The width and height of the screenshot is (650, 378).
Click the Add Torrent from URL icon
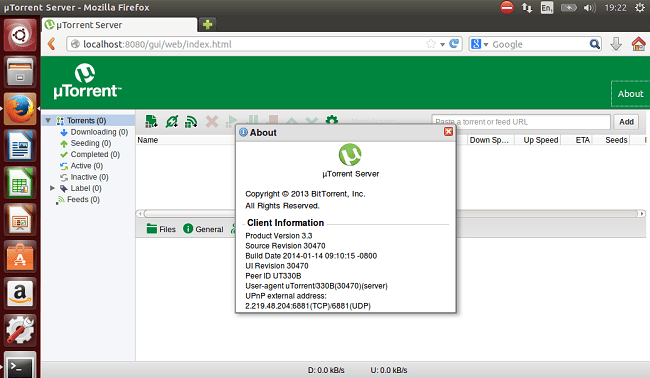coord(171,121)
